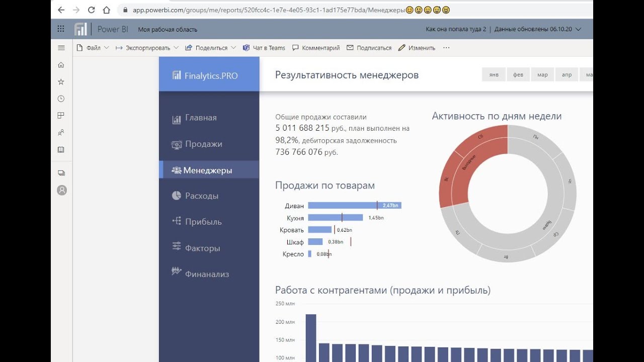Screen dimensions: 644x362
Task: Open the browser home button
Action: click(x=106, y=10)
